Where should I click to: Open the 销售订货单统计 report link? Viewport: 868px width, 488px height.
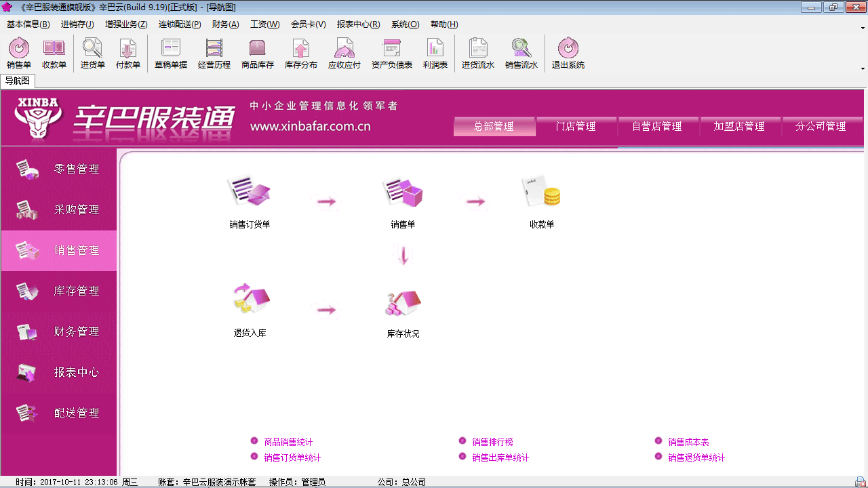292,457
